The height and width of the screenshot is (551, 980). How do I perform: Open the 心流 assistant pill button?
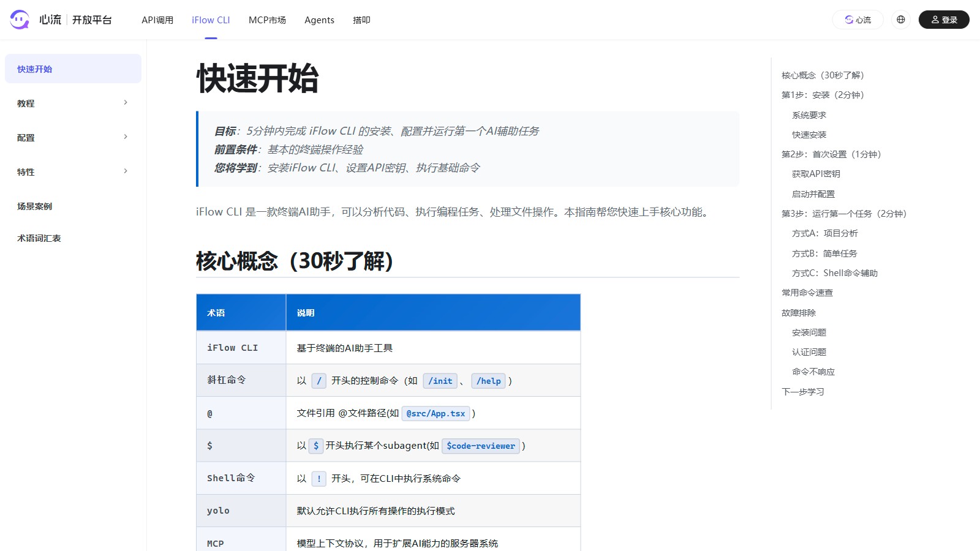point(858,19)
